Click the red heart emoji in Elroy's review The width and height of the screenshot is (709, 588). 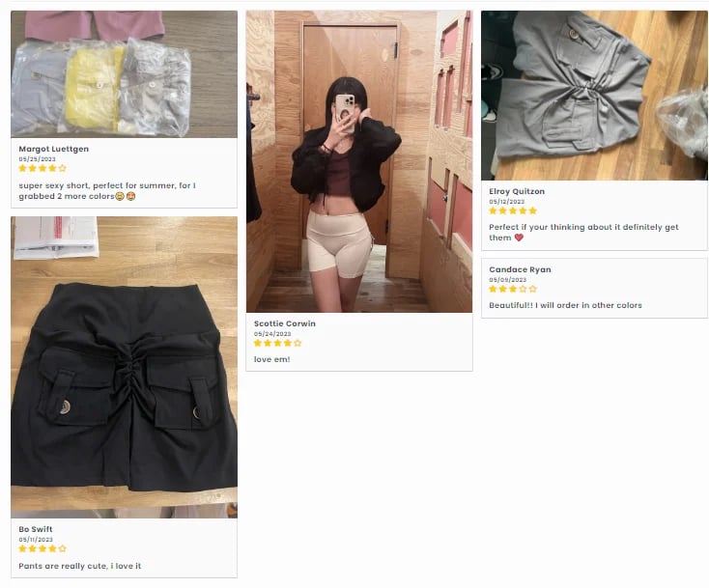tap(519, 238)
